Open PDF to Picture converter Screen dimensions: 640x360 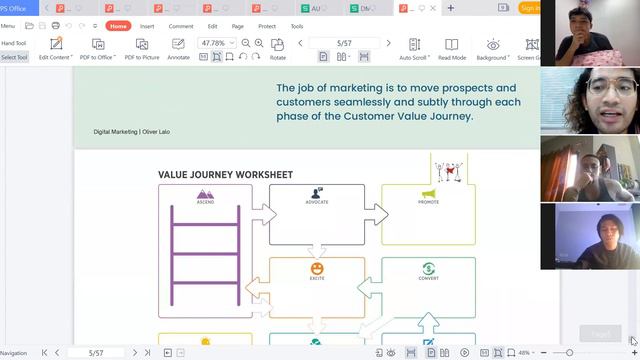pyautogui.click(x=142, y=49)
